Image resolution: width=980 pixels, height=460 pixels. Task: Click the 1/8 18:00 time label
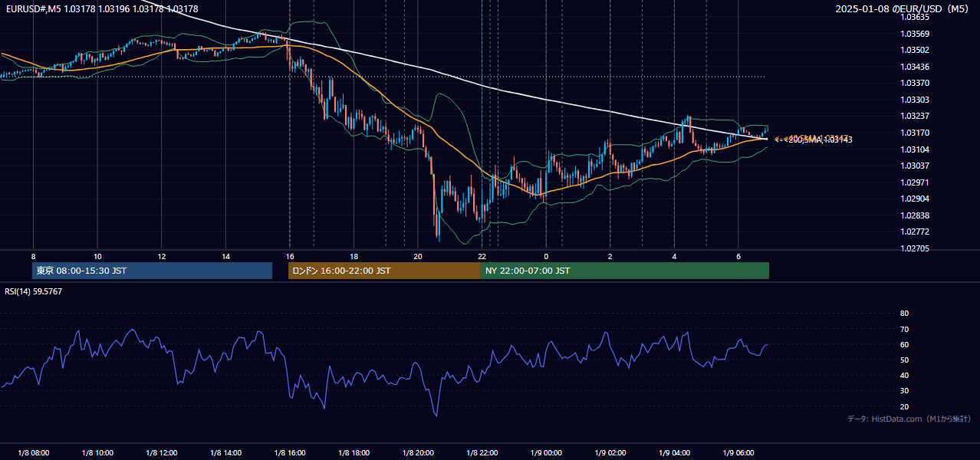pos(354,452)
